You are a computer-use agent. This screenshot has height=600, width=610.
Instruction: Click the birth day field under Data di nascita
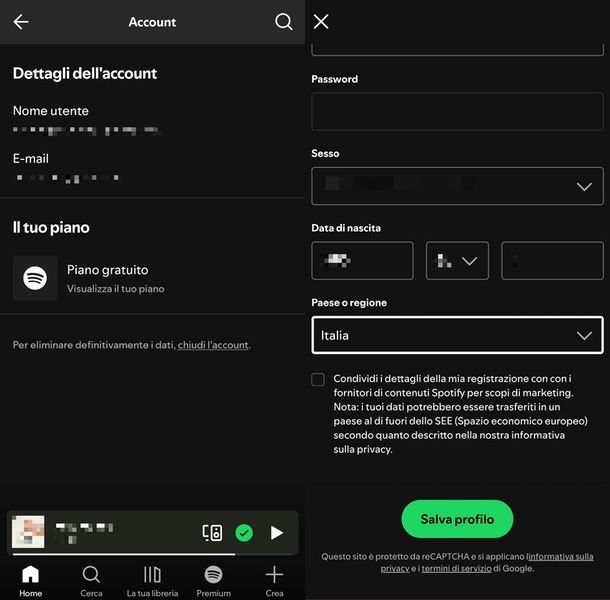(x=362, y=260)
